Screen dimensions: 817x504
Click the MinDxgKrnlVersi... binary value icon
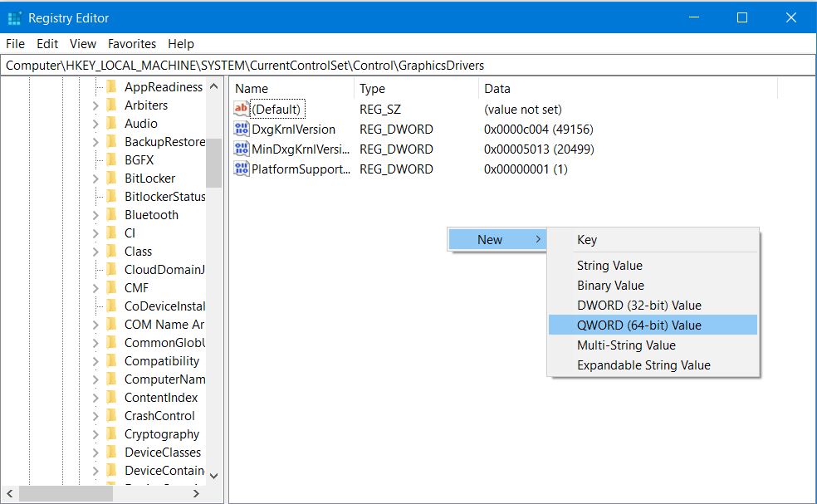(241, 149)
